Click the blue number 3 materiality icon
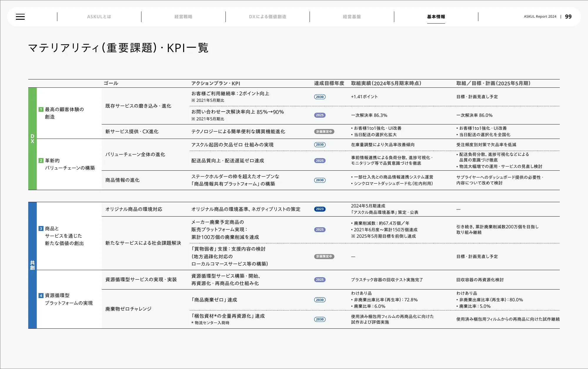 point(41,229)
